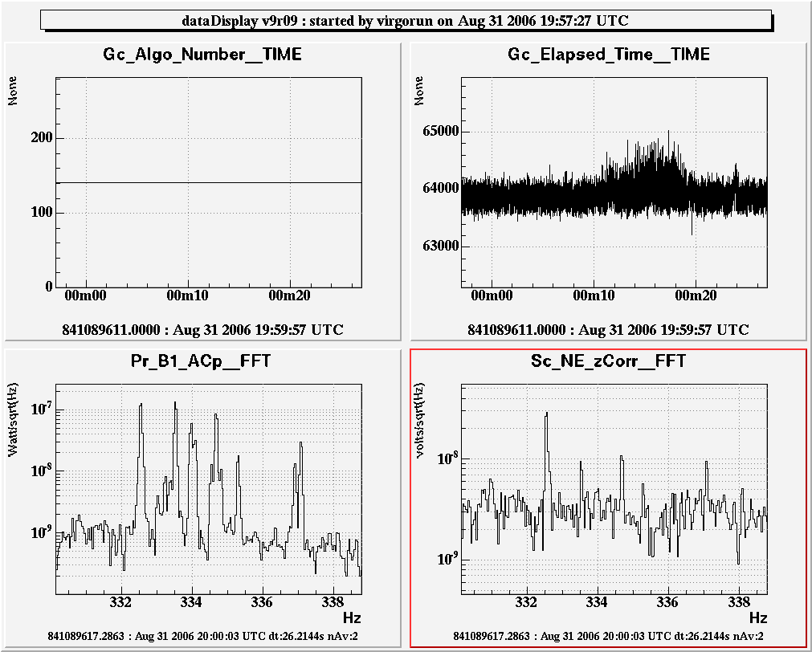812x652 pixels.
Task: Click the 00m00 tick label in Gc_Algo_Number plot
Action: (85, 295)
